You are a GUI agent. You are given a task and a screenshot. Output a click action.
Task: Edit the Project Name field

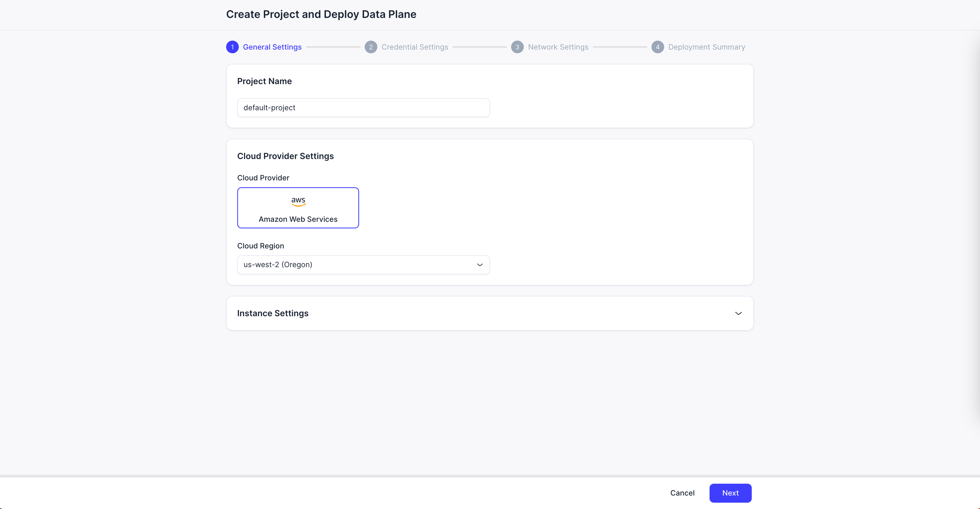click(363, 108)
